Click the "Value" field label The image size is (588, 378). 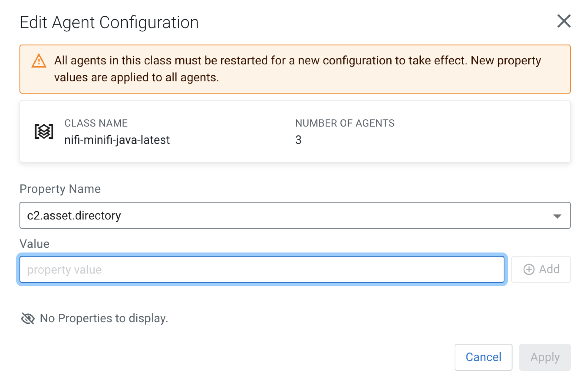pyautogui.click(x=34, y=244)
